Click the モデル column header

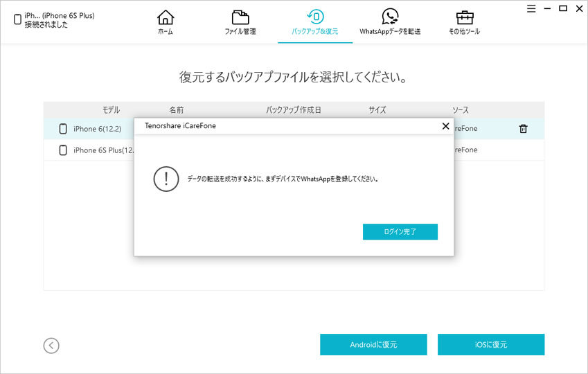coord(111,110)
